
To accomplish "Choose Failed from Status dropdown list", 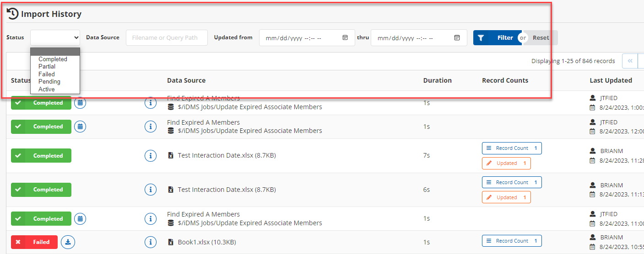I will tap(47, 74).
